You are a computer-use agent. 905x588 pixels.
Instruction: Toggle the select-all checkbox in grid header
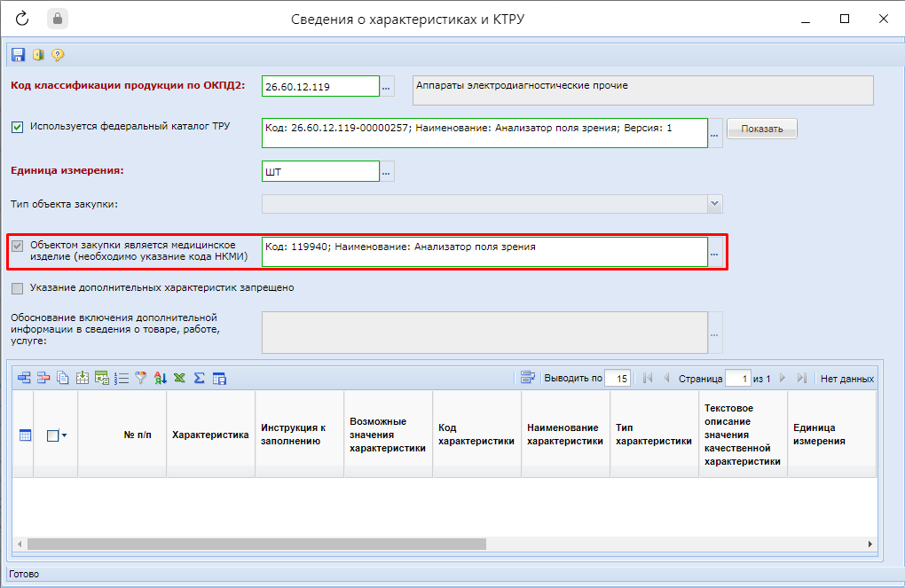(x=52, y=435)
